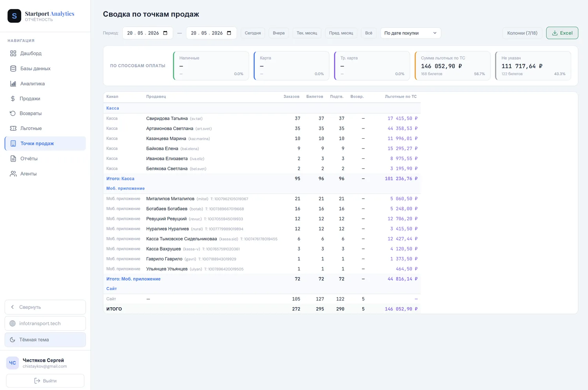This screenshot has width=588, height=390.
Task: Click the calendar icon in end date field
Action: pos(229,33)
